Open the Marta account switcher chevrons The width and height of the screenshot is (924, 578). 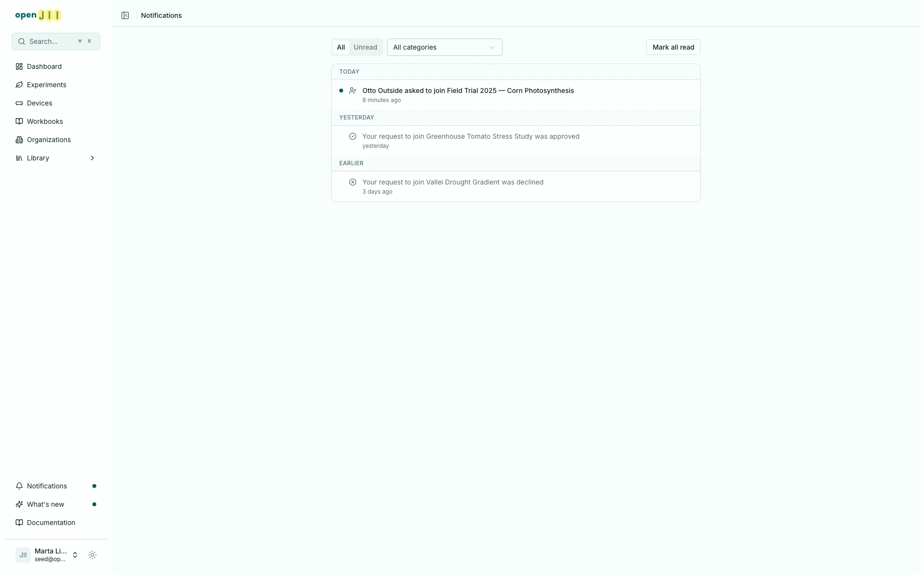pyautogui.click(x=75, y=555)
